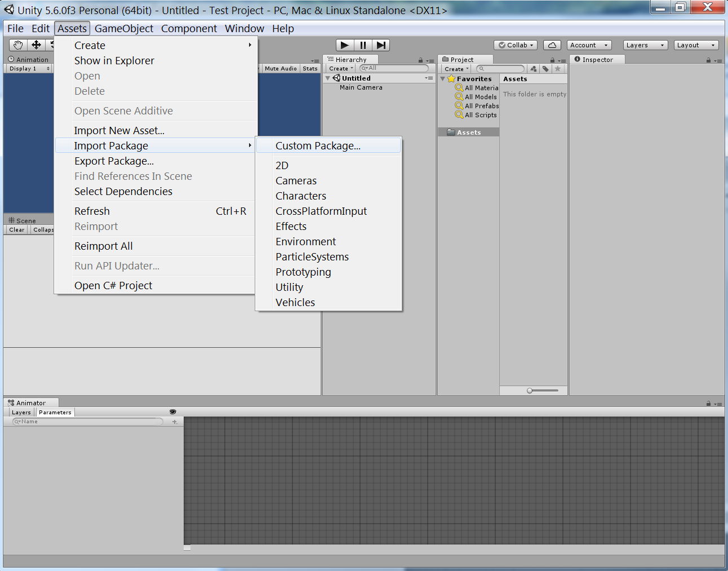Image resolution: width=728 pixels, height=571 pixels.
Task: Select the Assets folder icon in Project
Action: [451, 132]
